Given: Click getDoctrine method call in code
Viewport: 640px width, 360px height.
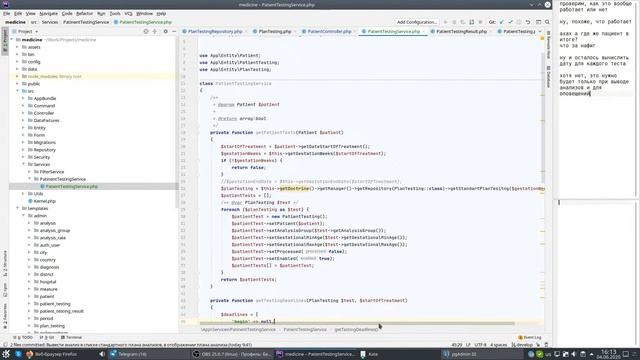Looking at the screenshot, I should point(294,189).
